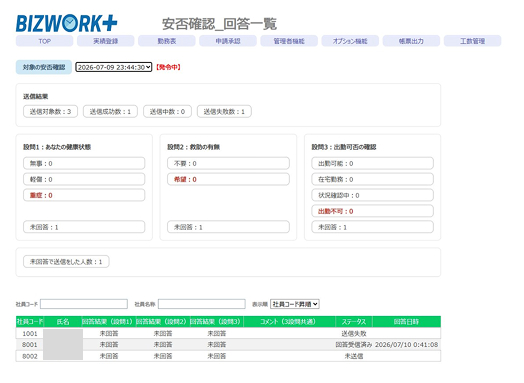Open the オプション機能 menu

pyautogui.click(x=350, y=41)
